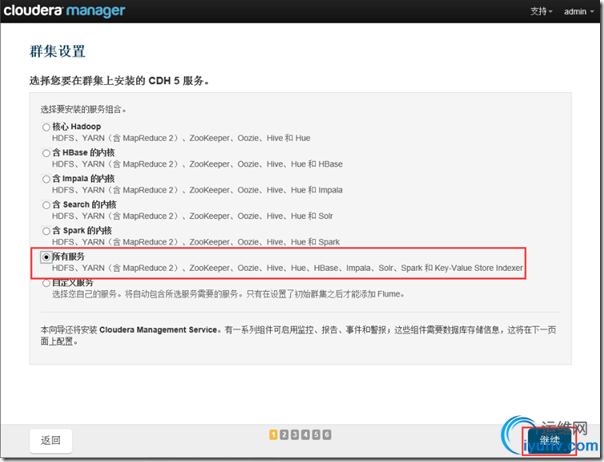Choose the 含 Impala 的内核 radio option
604x462 pixels.
pyautogui.click(x=46, y=179)
